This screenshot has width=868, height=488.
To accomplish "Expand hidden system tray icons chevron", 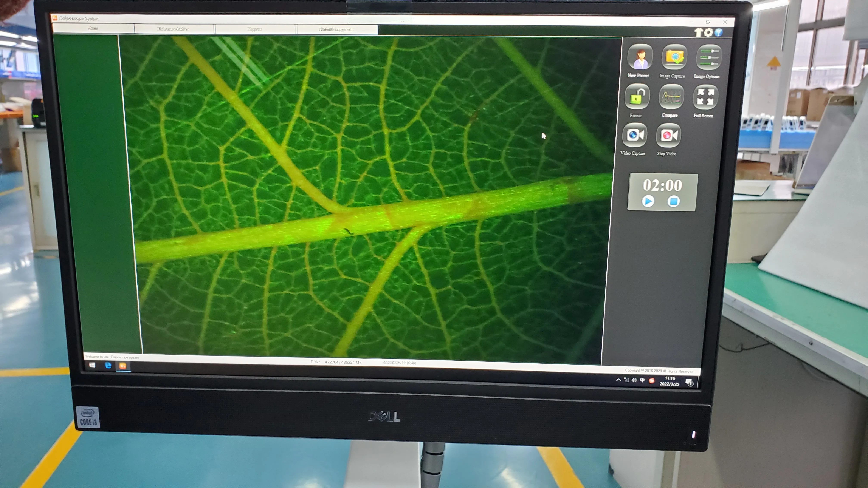I will pyautogui.click(x=618, y=380).
